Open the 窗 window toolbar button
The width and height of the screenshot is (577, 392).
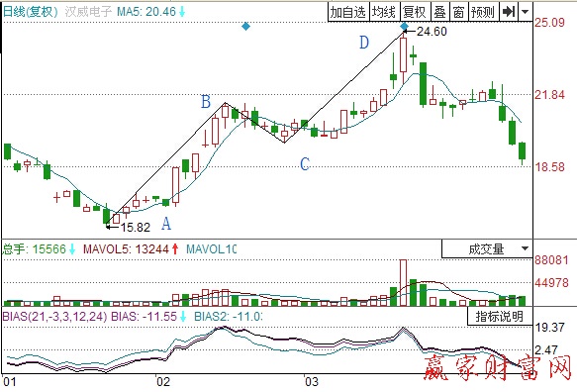tap(458, 12)
